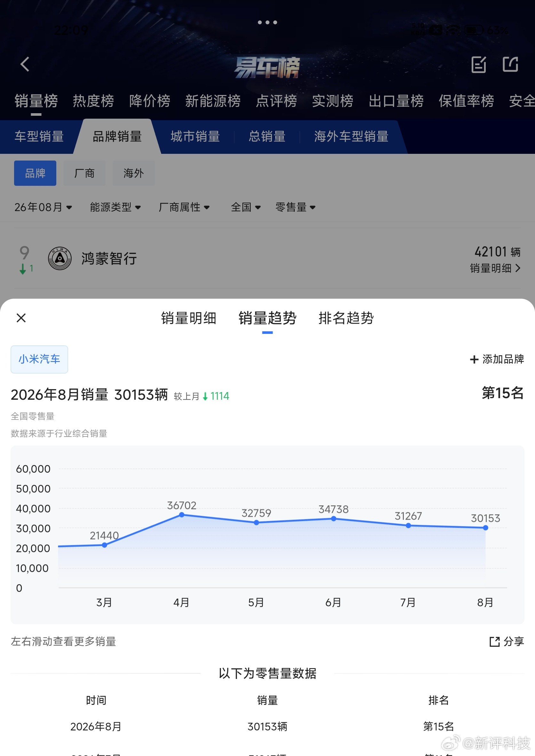The width and height of the screenshot is (535, 756).
Task: Open the 能源类型 dropdown
Action: coord(115,207)
